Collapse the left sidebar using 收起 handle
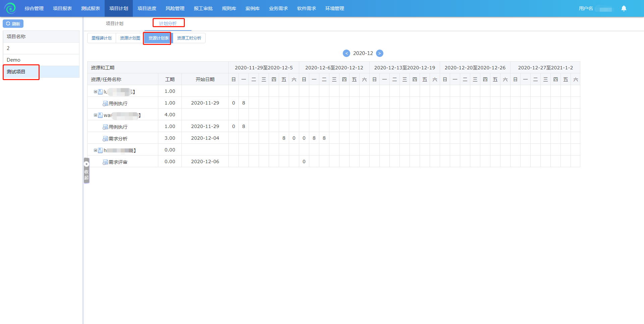The height and width of the screenshot is (324, 644). (87, 171)
